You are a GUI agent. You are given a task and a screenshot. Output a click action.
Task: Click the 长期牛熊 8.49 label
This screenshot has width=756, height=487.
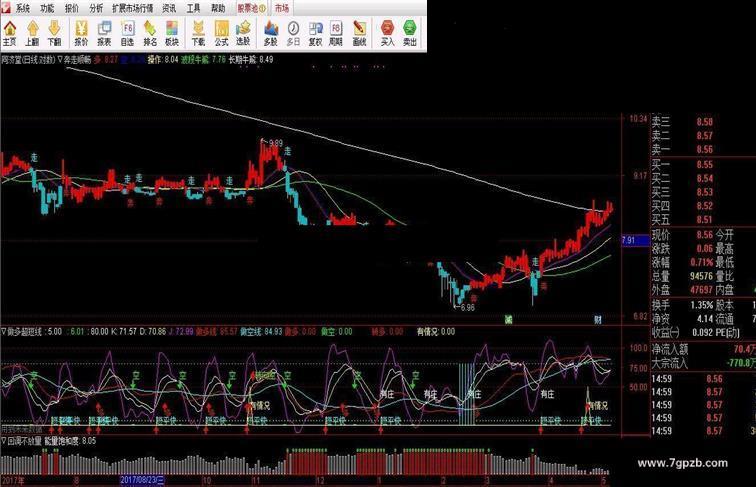250,60
